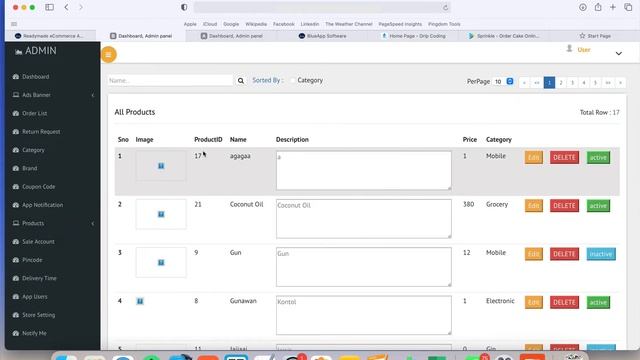Open PageSpeed Insights bookmark

coord(400,24)
